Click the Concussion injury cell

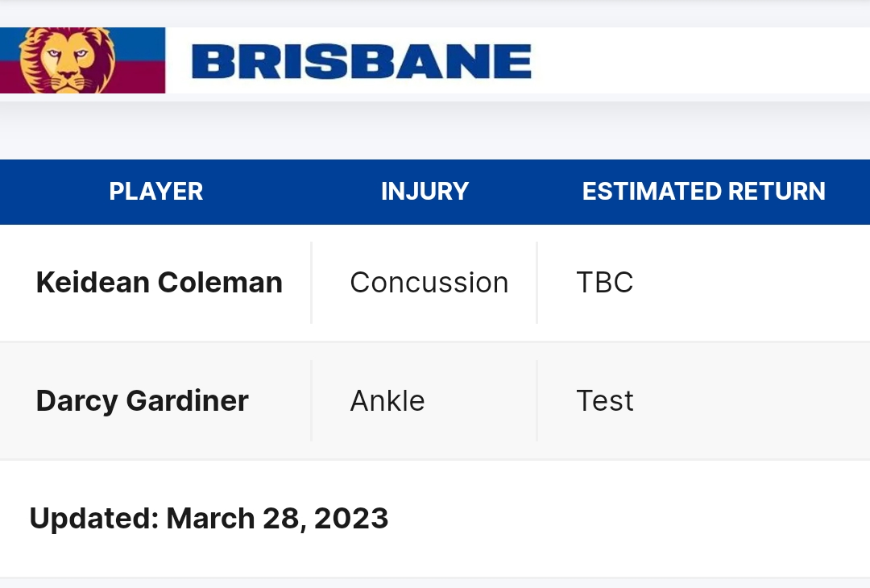click(429, 283)
